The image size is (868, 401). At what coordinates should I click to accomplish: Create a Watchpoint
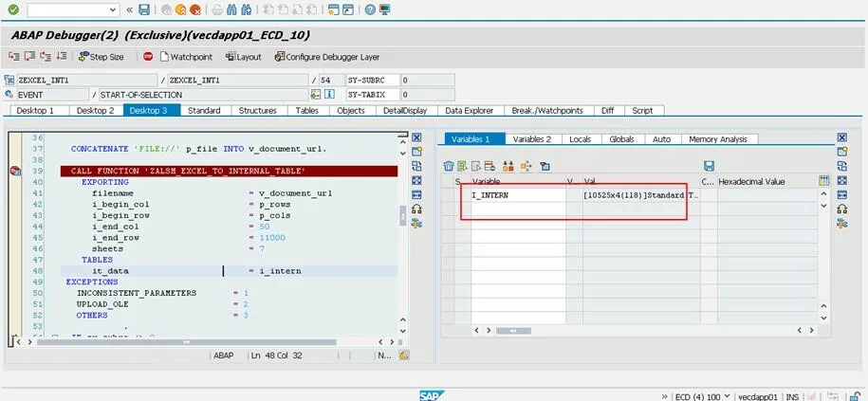point(186,57)
